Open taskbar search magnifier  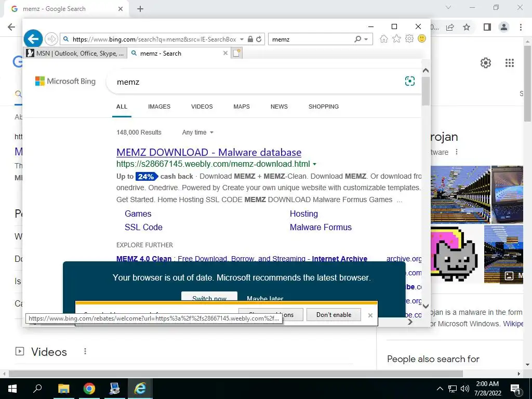pos(37,389)
